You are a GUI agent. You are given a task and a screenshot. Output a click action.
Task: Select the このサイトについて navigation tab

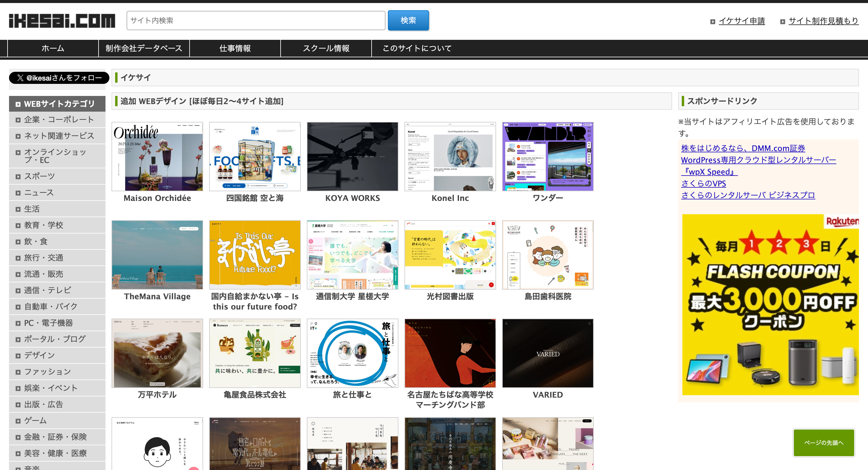[417, 48]
